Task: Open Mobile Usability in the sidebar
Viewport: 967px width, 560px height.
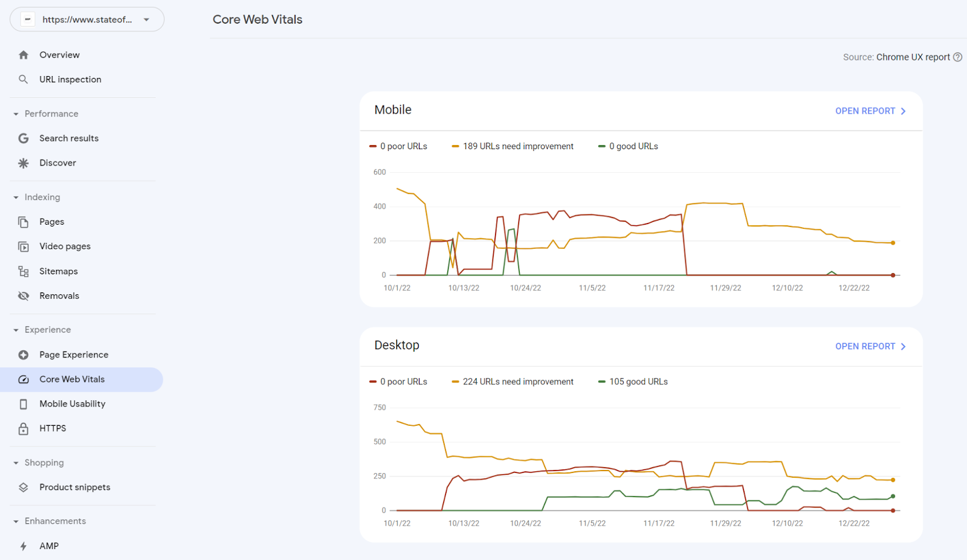Action: (72, 404)
